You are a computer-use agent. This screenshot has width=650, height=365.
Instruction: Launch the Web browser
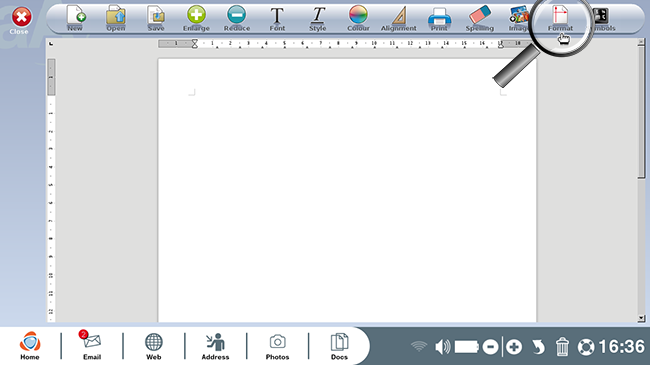point(153,346)
